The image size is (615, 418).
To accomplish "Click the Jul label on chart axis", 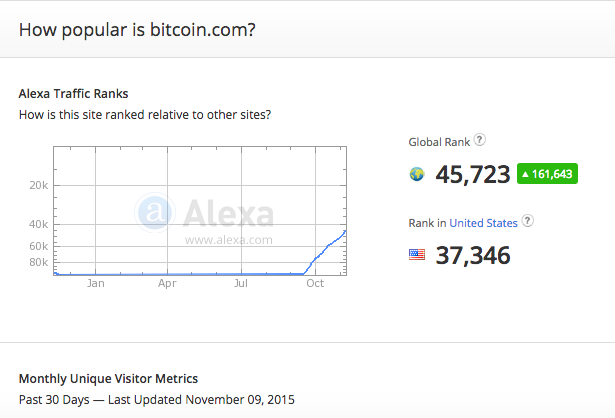I will [241, 283].
